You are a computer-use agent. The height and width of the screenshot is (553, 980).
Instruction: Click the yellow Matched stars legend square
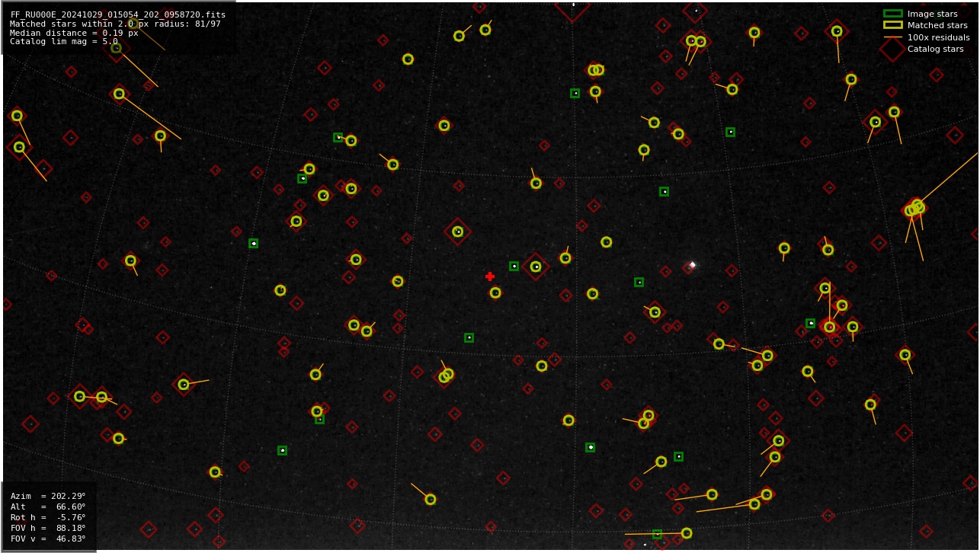click(892, 25)
